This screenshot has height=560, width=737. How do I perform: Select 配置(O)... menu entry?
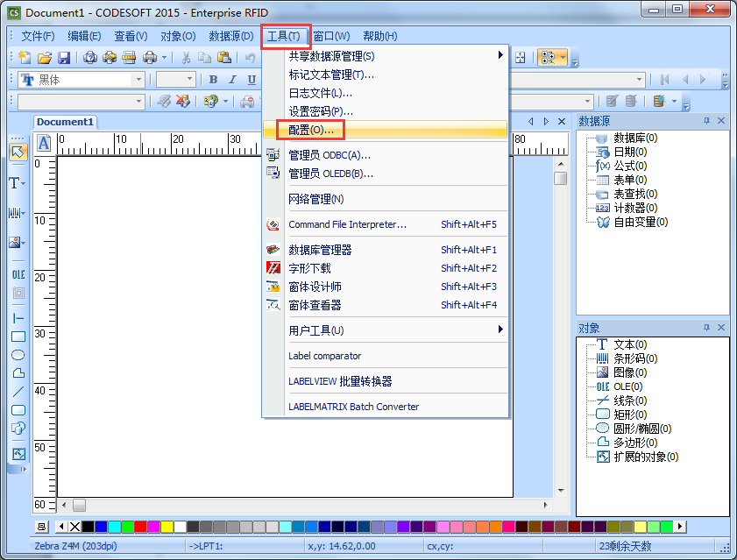click(385, 130)
